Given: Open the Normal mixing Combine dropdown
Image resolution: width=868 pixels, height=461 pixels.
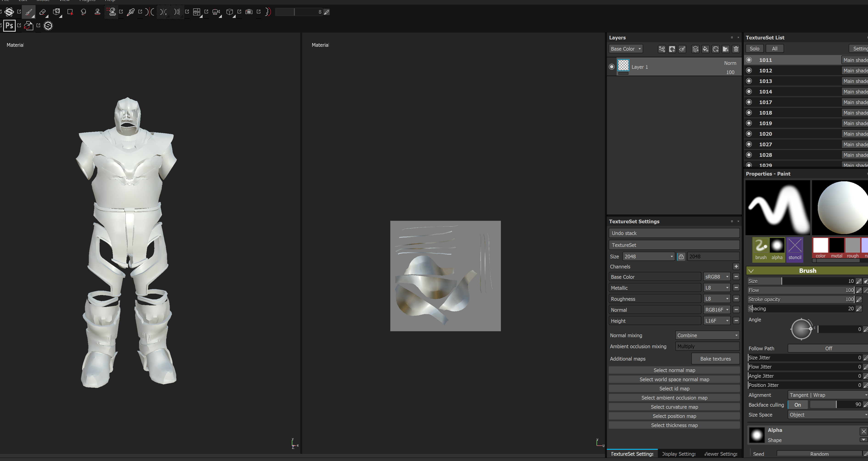Looking at the screenshot, I should [707, 335].
